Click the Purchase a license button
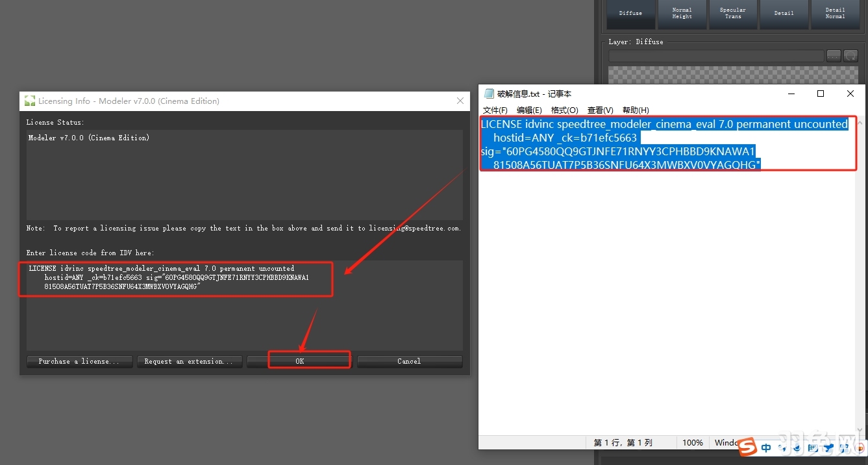 coord(79,361)
